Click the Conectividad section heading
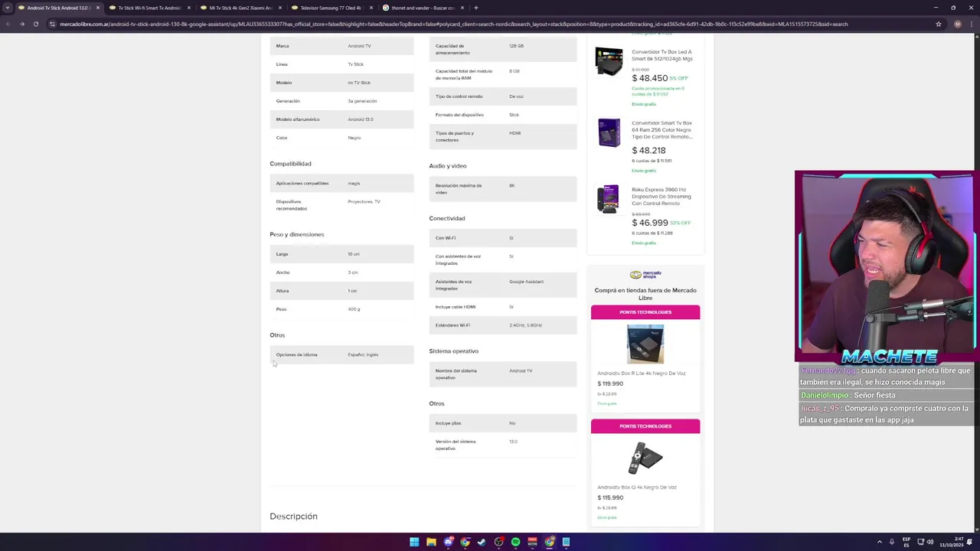This screenshot has width=980, height=551. pos(447,218)
